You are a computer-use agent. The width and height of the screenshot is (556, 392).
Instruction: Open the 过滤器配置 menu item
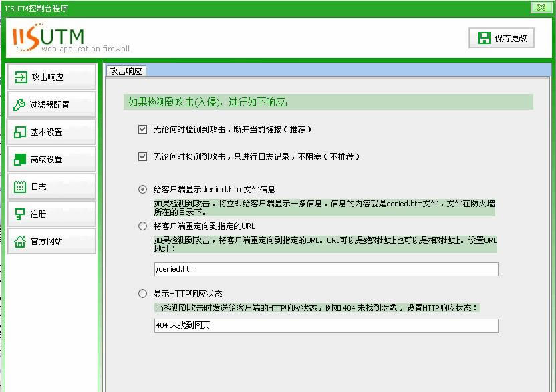point(51,105)
